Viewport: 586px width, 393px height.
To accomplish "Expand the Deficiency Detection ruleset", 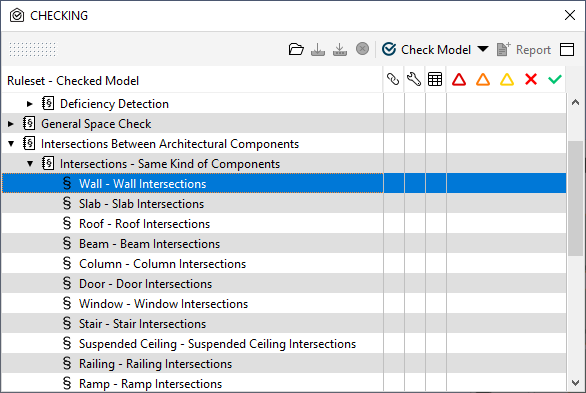I will click(30, 104).
